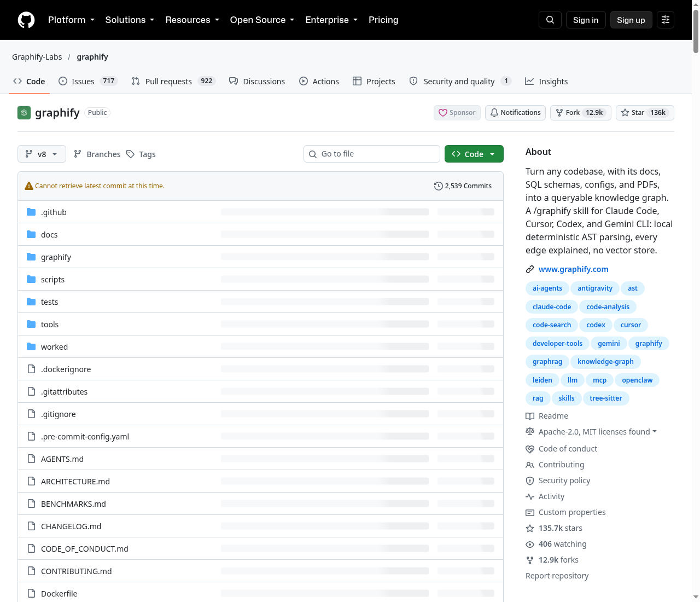Screen dimensions: 700x602
Task: Go to the GitHub homepage logo
Action: (26, 20)
